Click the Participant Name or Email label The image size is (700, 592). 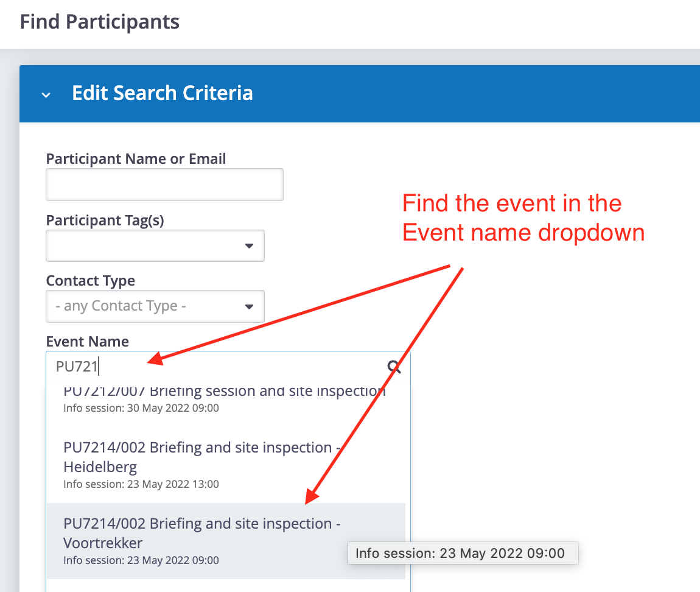pos(136,159)
